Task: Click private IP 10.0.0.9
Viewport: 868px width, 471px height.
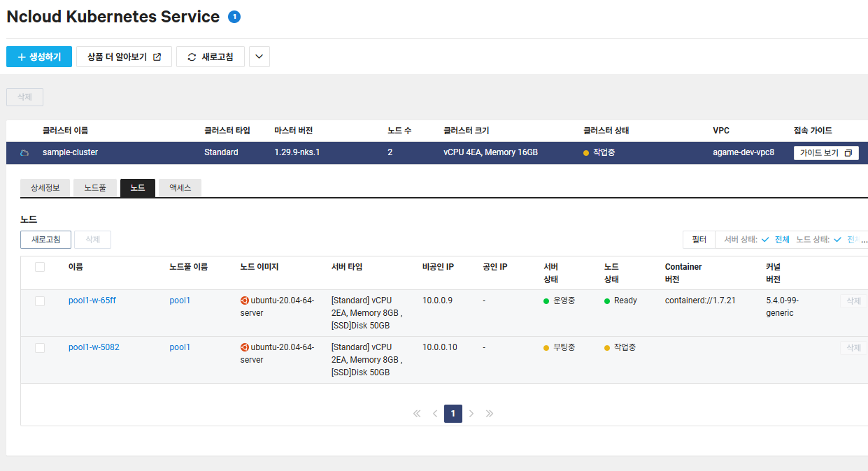Action: coord(437,300)
